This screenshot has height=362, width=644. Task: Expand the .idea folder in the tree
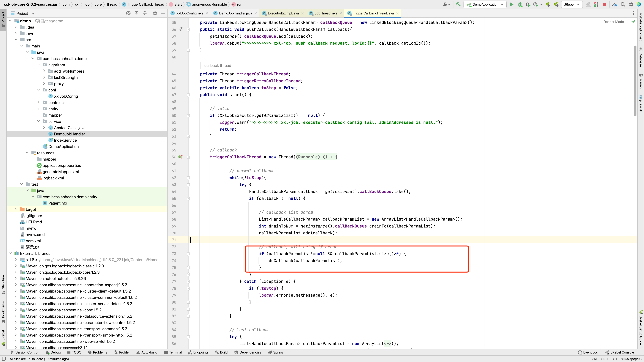coord(16,27)
